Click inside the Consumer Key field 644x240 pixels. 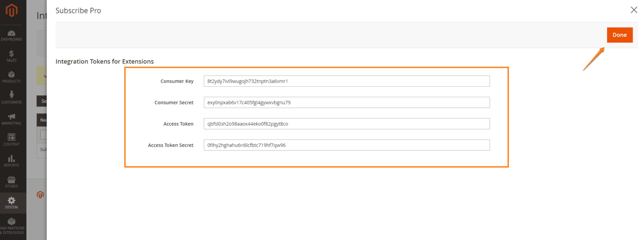pyautogui.click(x=346, y=81)
